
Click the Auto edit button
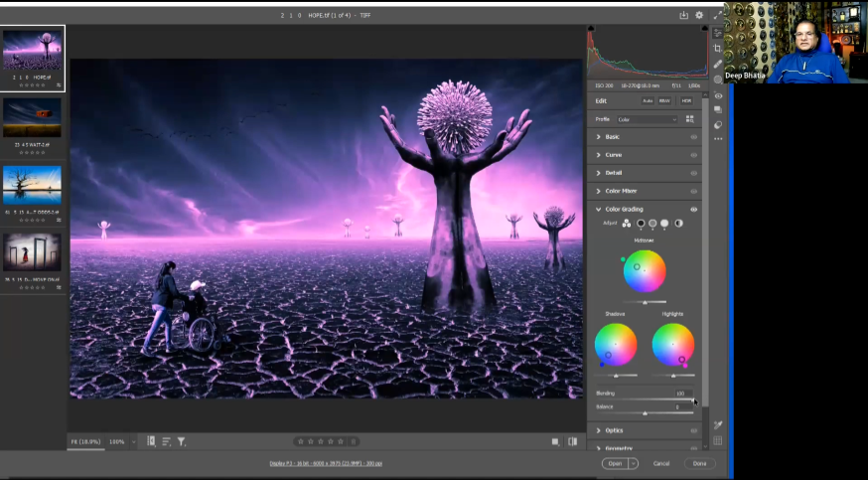[x=648, y=100]
